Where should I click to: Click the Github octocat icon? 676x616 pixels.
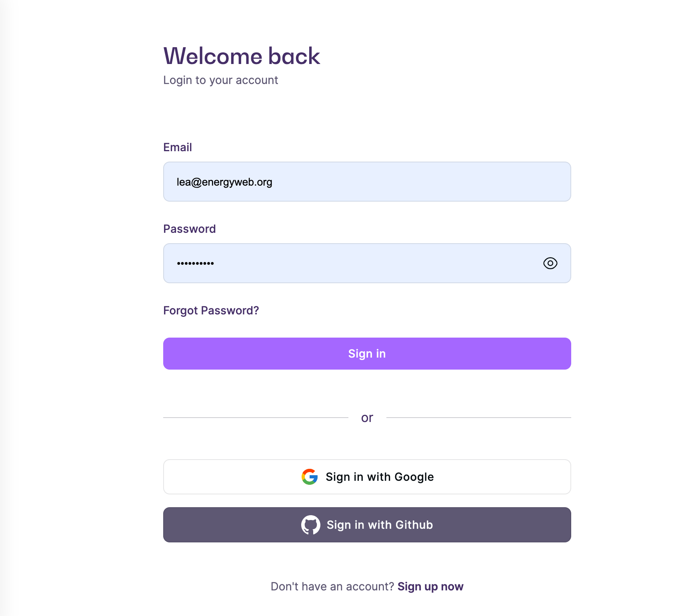pos(311,525)
